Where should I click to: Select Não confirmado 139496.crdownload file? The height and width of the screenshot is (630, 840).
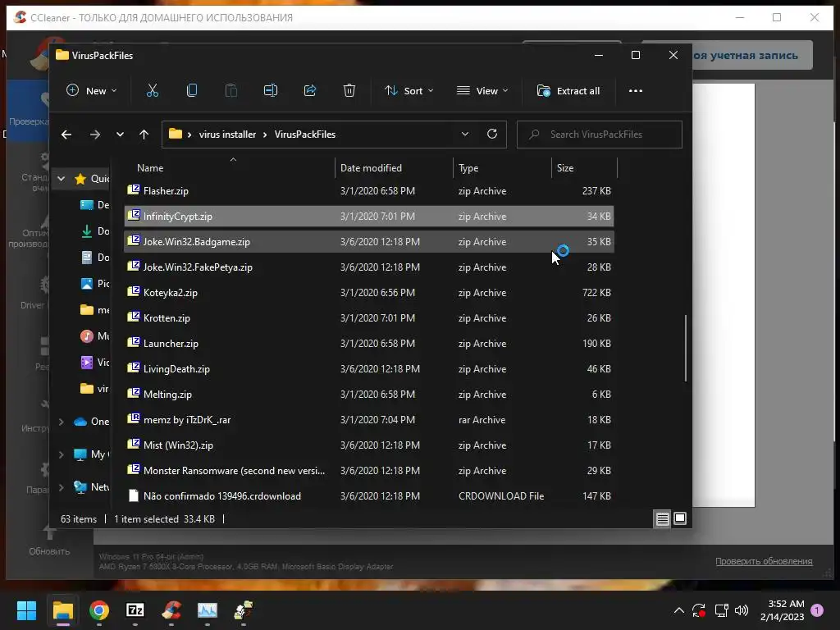pos(368,496)
